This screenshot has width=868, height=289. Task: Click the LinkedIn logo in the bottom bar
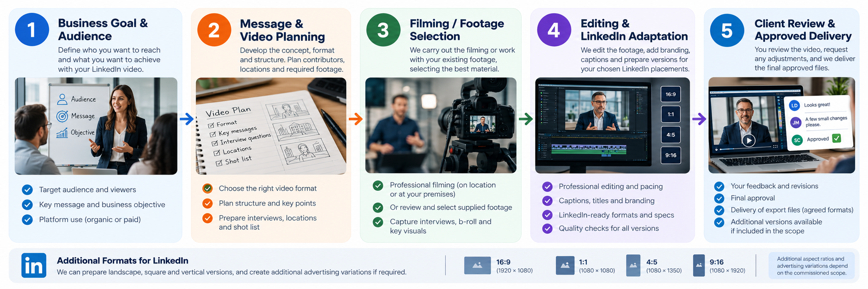(34, 265)
